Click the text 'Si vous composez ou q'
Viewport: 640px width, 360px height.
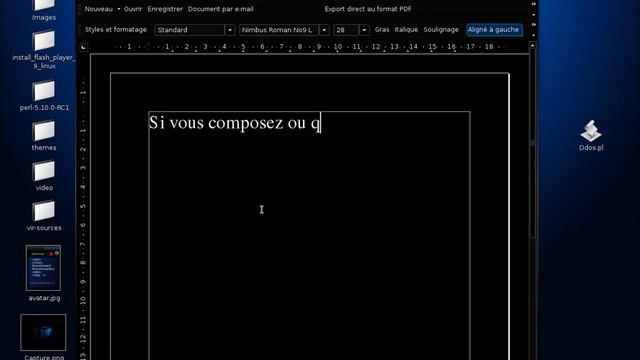pos(234,122)
